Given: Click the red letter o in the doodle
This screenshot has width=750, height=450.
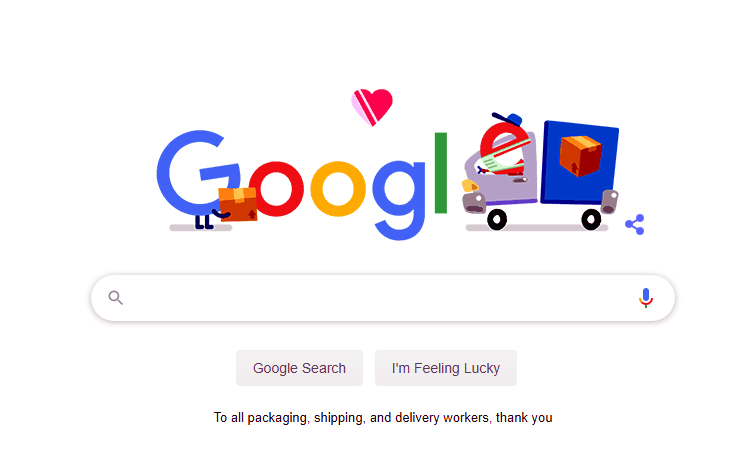Looking at the screenshot, I should (277, 189).
